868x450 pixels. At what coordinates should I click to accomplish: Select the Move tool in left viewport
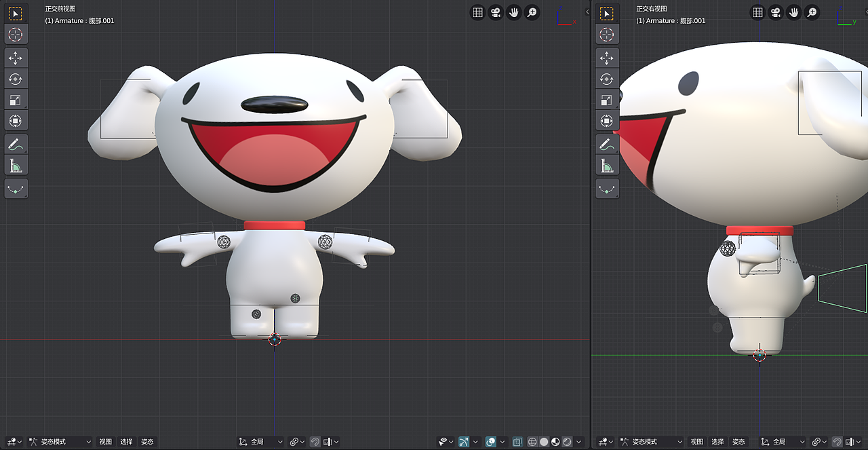tap(16, 58)
